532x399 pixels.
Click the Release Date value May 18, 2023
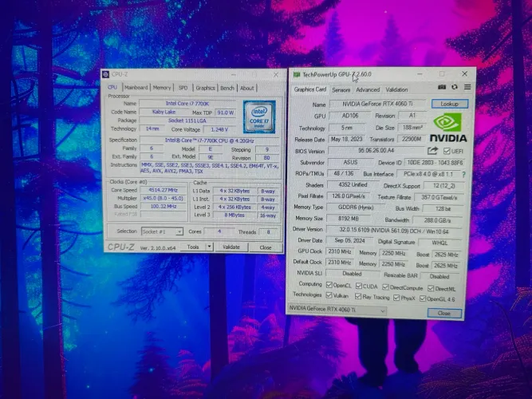pyautogui.click(x=347, y=139)
